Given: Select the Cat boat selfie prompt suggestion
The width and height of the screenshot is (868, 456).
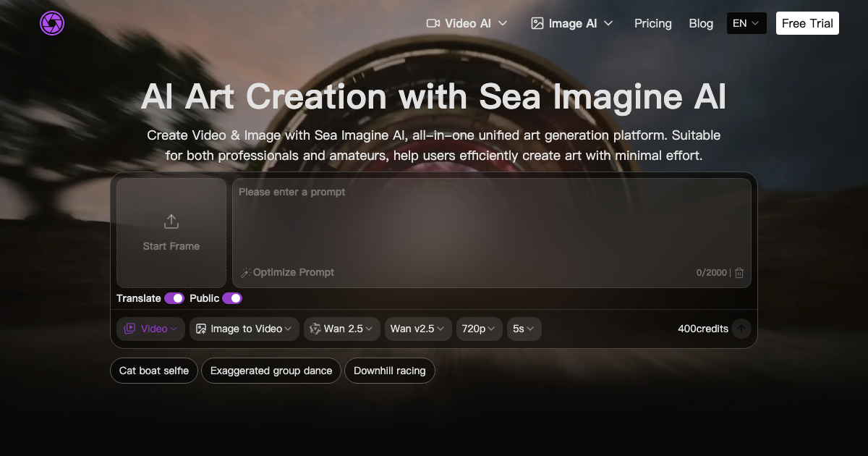Looking at the screenshot, I should tap(153, 370).
